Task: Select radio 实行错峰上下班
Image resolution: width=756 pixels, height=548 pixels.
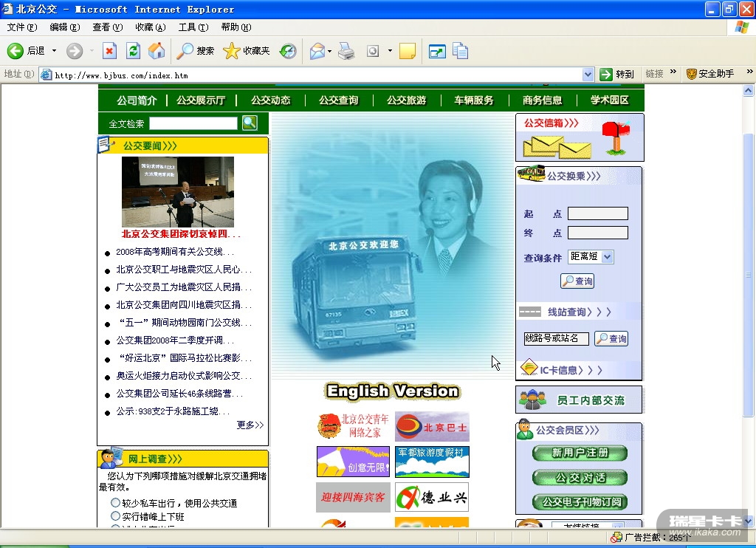Action: point(115,516)
